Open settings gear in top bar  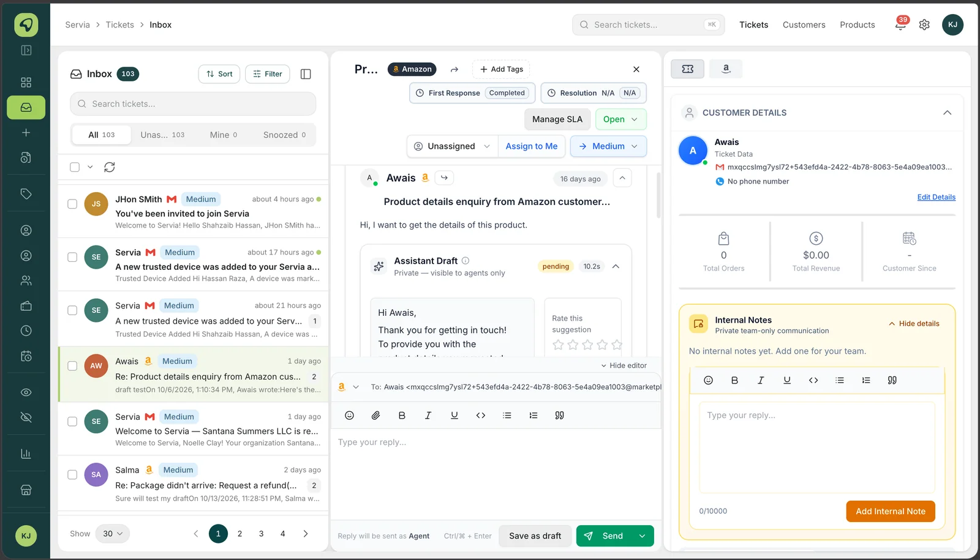(x=924, y=24)
